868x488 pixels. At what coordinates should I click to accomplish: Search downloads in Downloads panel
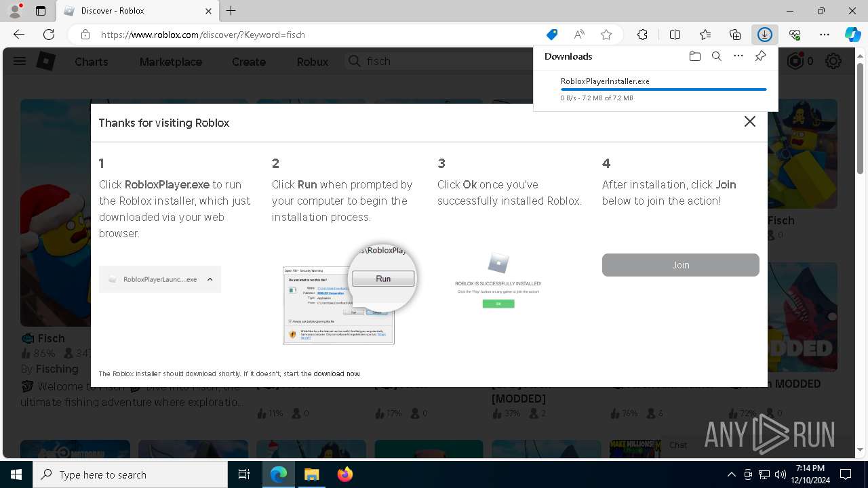tap(716, 56)
